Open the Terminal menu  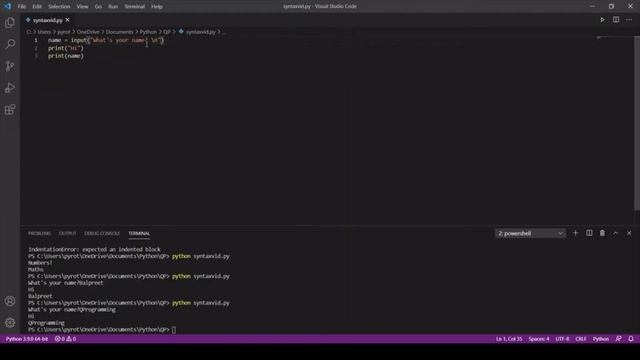click(x=135, y=7)
